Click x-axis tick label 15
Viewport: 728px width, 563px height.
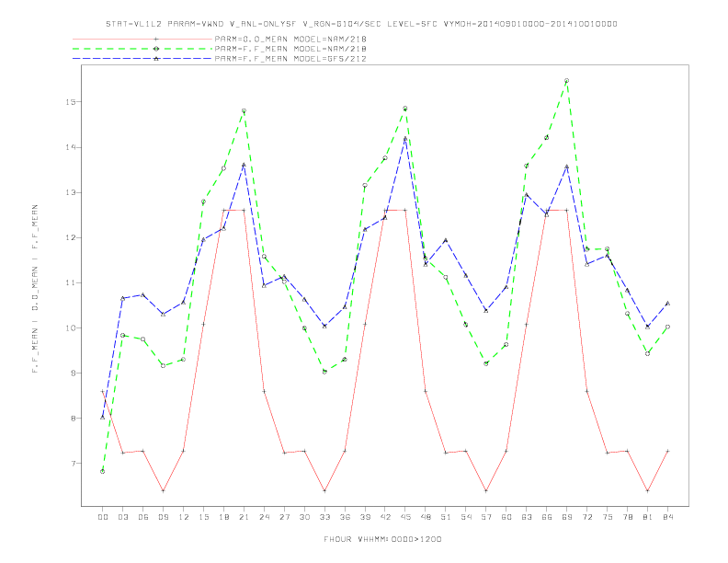coord(203,517)
